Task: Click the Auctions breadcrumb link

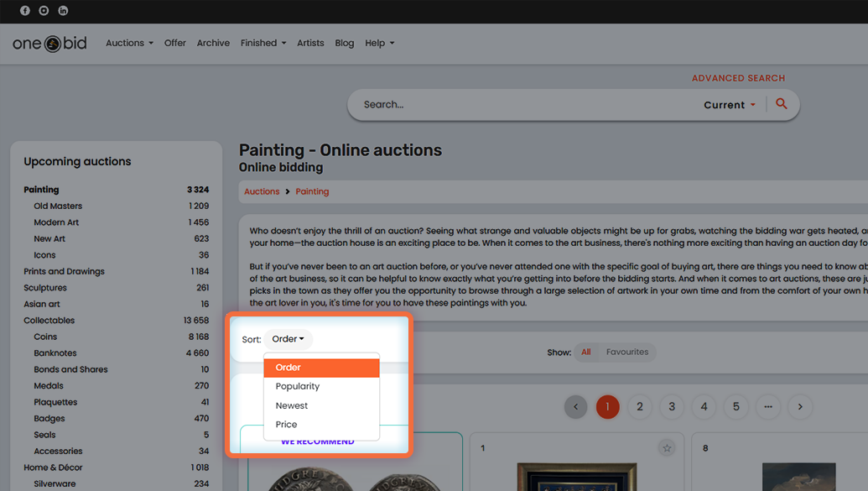Action: tap(262, 191)
